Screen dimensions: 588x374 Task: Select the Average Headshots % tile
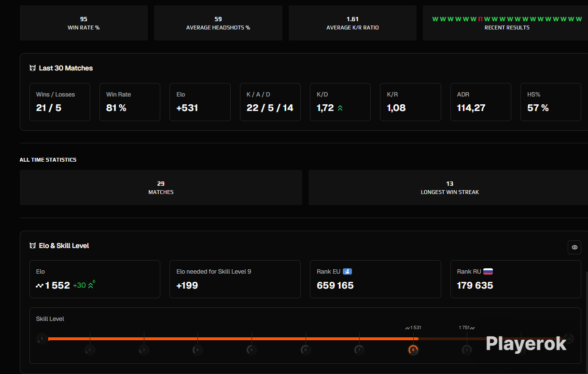(218, 23)
